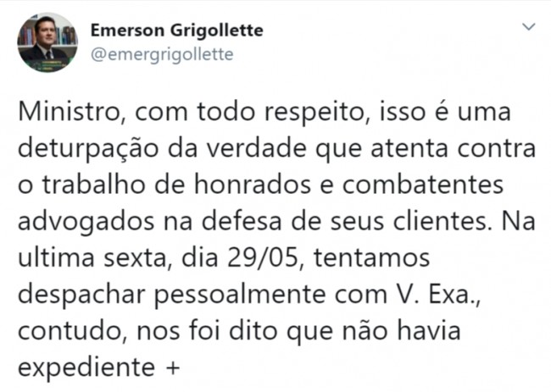Click the word 'expediente' on the last line

(86, 367)
